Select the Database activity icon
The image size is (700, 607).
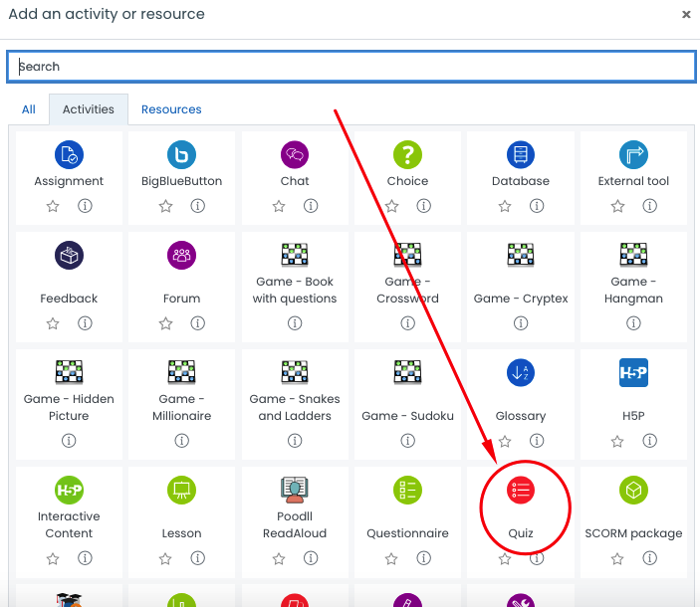coord(521,155)
